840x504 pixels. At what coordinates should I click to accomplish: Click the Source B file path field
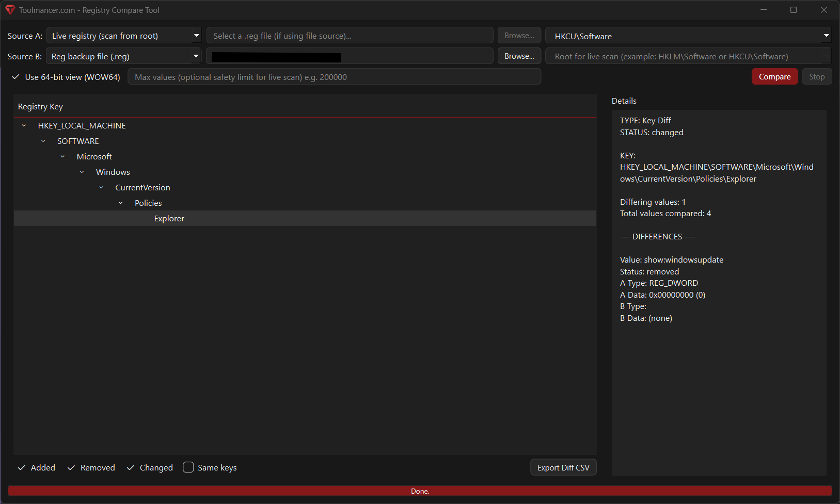[350, 56]
